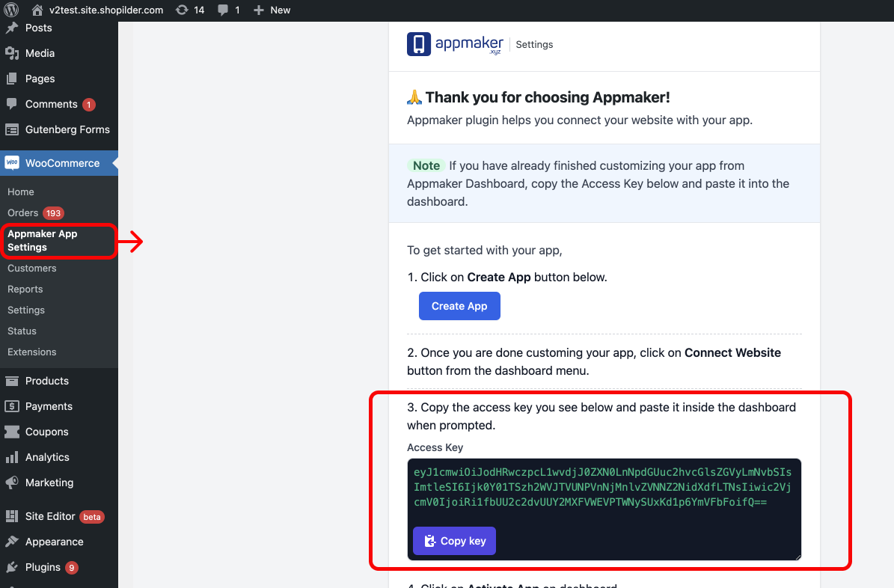The height and width of the screenshot is (588, 894).
Task: Click the Coupons ticket icon
Action: (12, 432)
